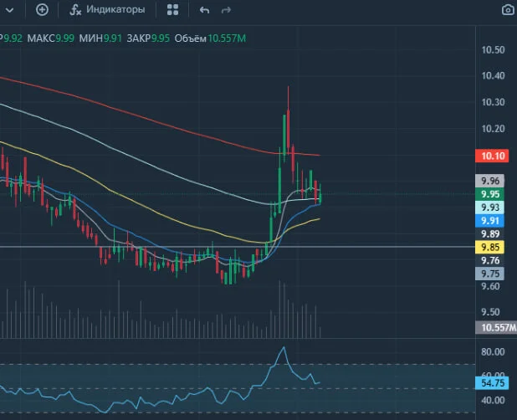Select the red 10.10 price label
Image resolution: width=517 pixels, height=420 pixels.
pyautogui.click(x=489, y=156)
